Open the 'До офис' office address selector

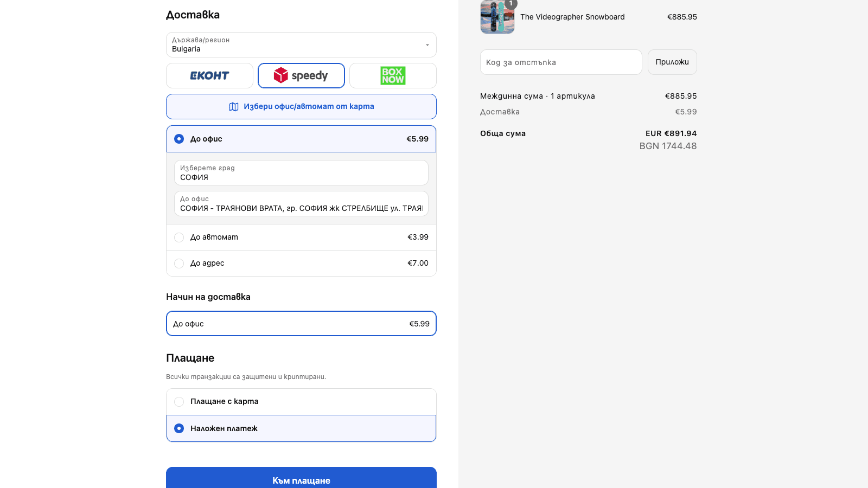click(301, 203)
